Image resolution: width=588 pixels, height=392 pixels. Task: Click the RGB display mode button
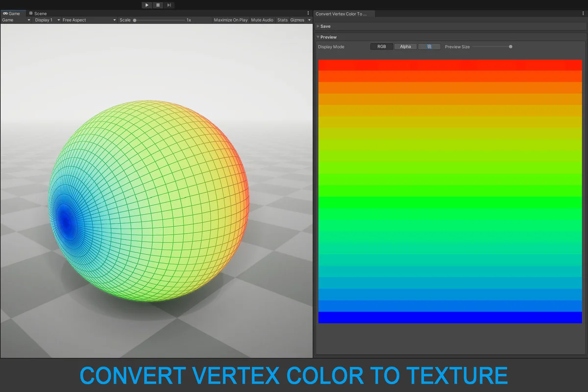381,47
